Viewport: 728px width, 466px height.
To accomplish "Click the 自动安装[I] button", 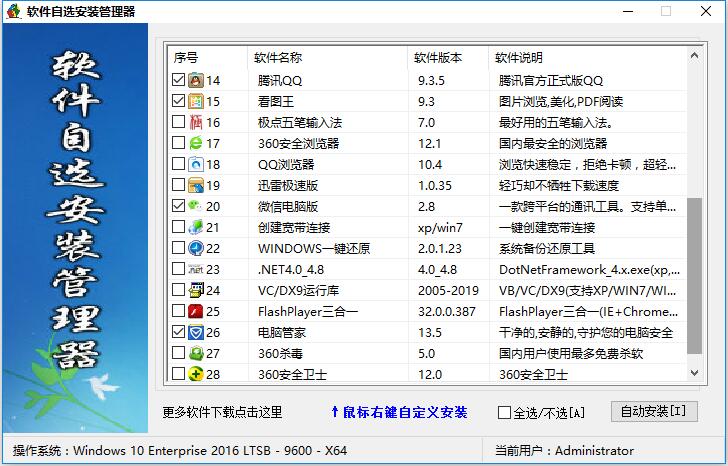I will pos(654,412).
